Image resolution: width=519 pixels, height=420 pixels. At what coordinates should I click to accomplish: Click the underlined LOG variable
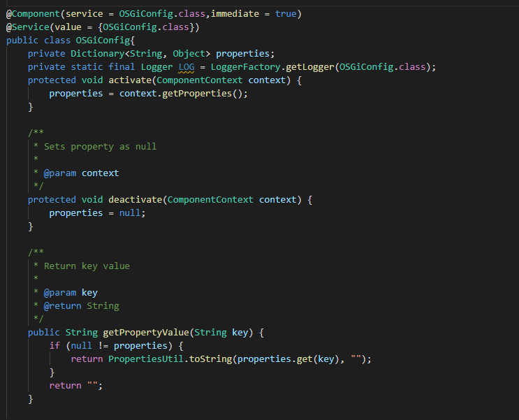(x=187, y=67)
